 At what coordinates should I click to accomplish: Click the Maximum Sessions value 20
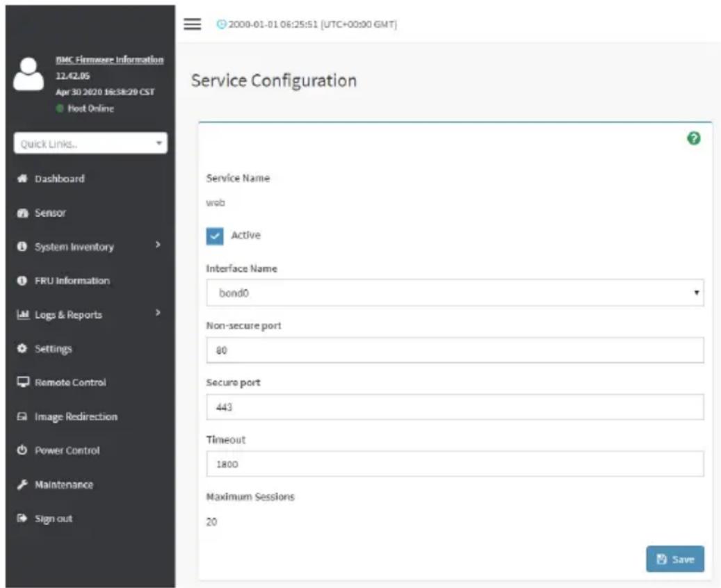211,522
